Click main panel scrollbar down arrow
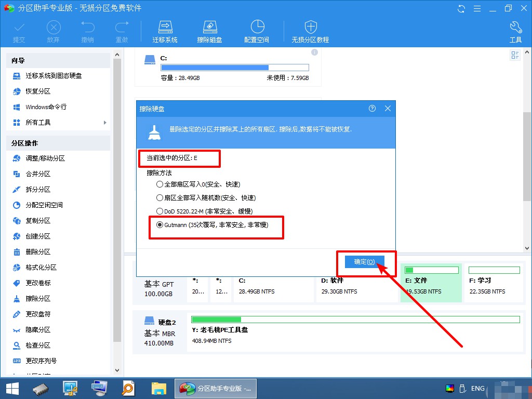 pyautogui.click(x=527, y=248)
